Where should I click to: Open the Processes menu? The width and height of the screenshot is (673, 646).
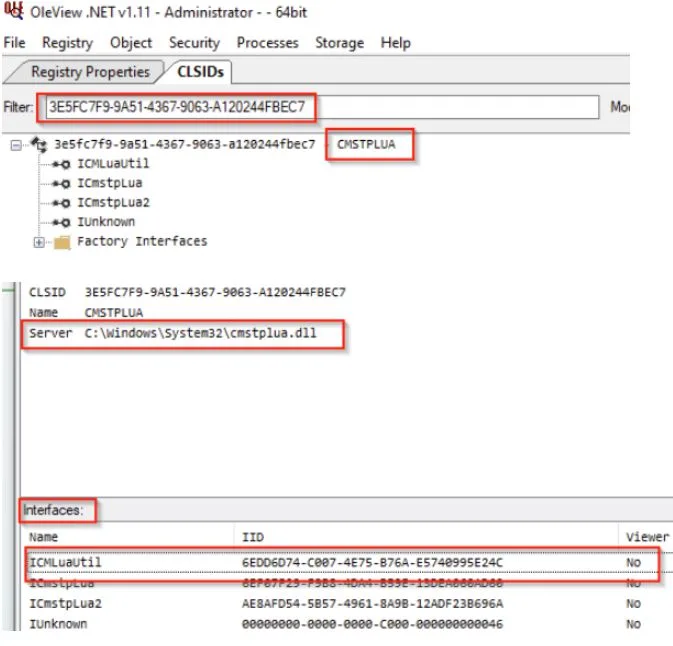pyautogui.click(x=267, y=42)
